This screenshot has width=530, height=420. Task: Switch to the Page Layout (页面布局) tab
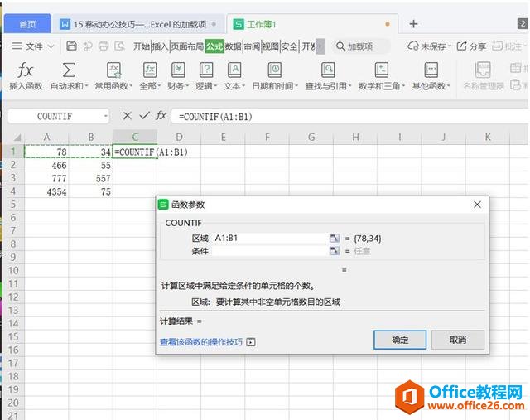tap(187, 46)
